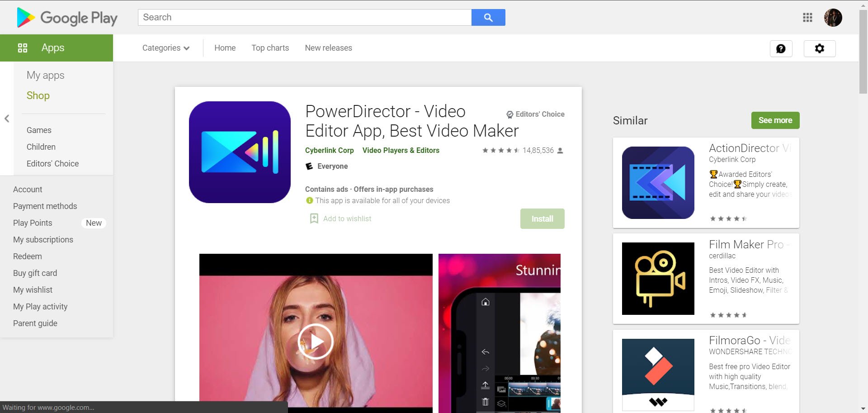Image resolution: width=868 pixels, height=413 pixels.
Task: Click the 14,85,536 ratings count
Action: tap(538, 150)
